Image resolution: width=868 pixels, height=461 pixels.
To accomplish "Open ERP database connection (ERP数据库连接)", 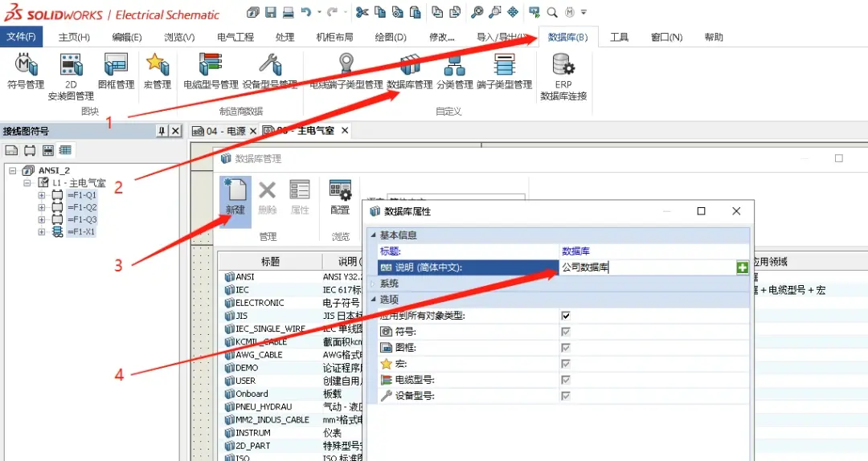I will pos(563,77).
